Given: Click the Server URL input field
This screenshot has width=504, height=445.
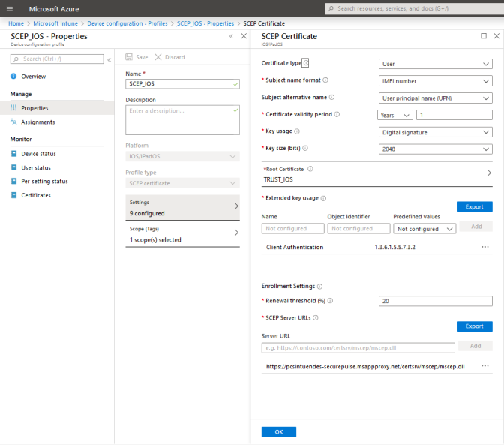Looking at the screenshot, I should [358, 348].
